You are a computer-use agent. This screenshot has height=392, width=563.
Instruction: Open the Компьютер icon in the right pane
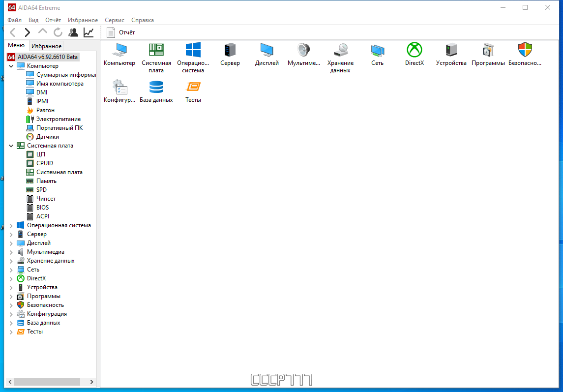point(119,54)
